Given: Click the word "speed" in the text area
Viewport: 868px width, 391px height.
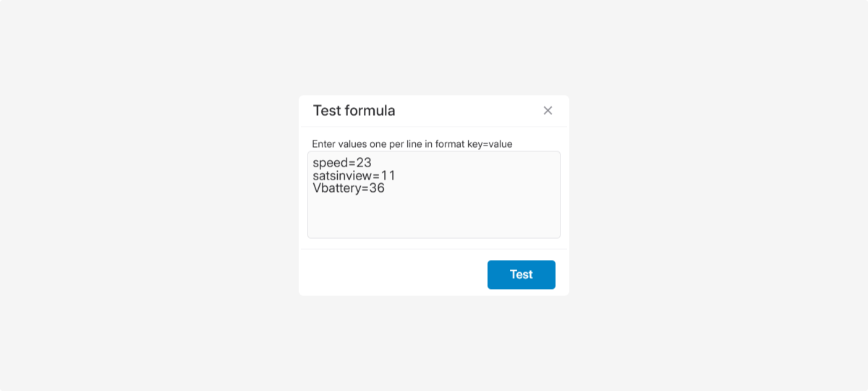Looking at the screenshot, I should click(330, 163).
